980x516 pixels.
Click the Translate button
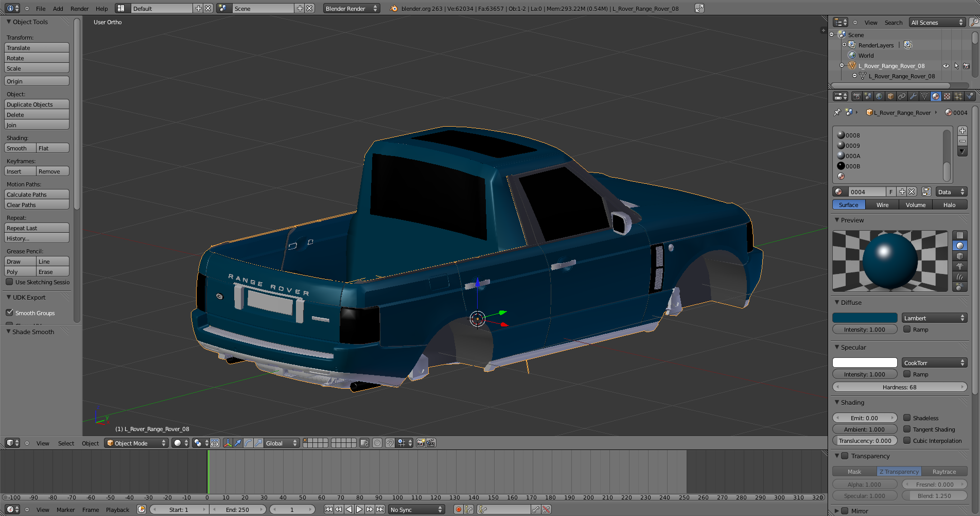37,47
